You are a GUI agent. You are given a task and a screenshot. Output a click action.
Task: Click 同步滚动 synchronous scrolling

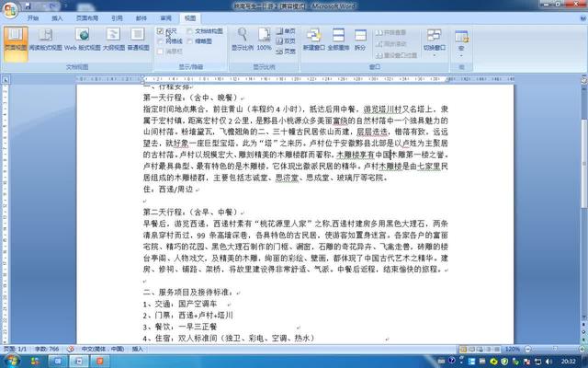(390, 44)
